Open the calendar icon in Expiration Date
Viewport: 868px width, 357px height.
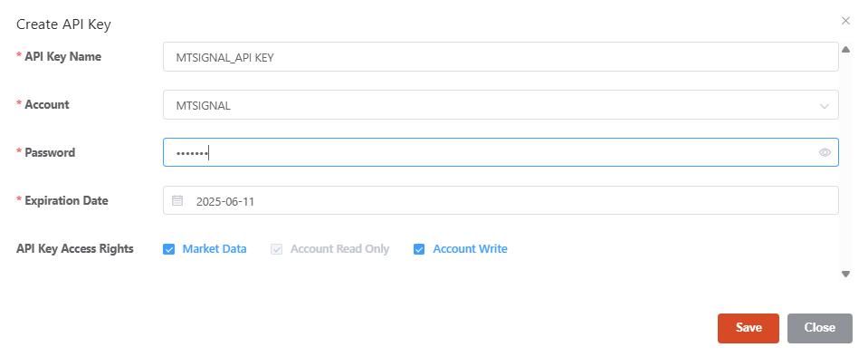(177, 200)
